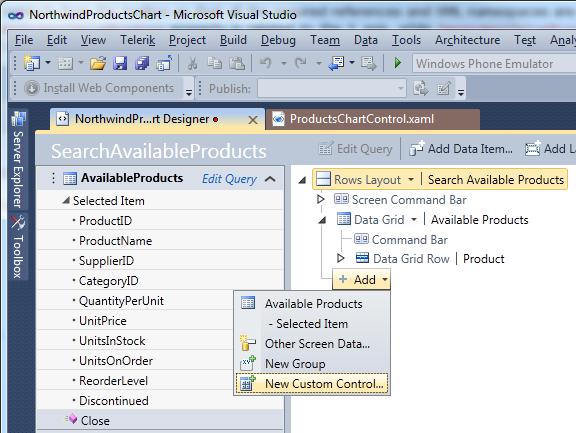Click the Screen Command Bar icon
Viewport: 576px width, 433px height.
(341, 199)
